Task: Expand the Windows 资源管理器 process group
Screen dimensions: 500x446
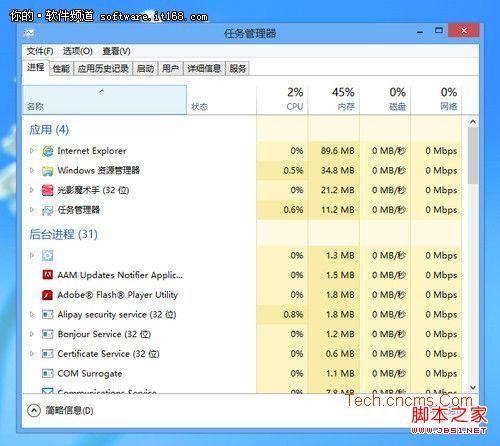Action: pos(32,170)
